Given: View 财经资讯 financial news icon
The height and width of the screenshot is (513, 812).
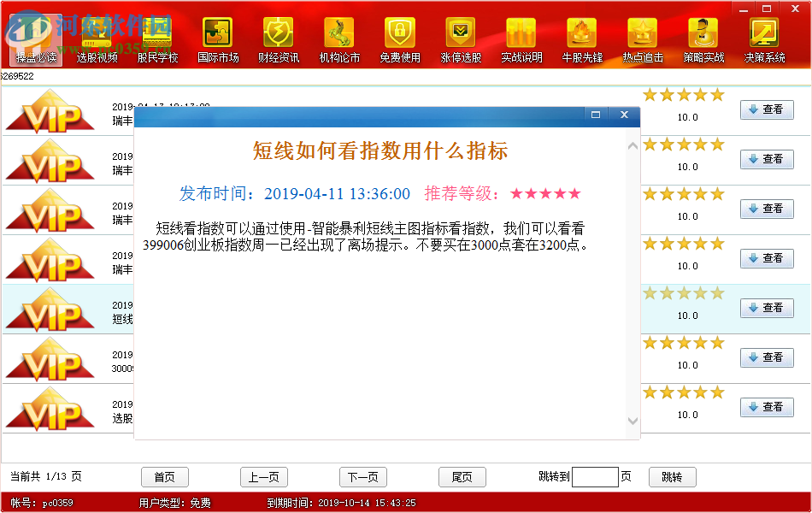Looking at the screenshot, I should tap(279, 36).
